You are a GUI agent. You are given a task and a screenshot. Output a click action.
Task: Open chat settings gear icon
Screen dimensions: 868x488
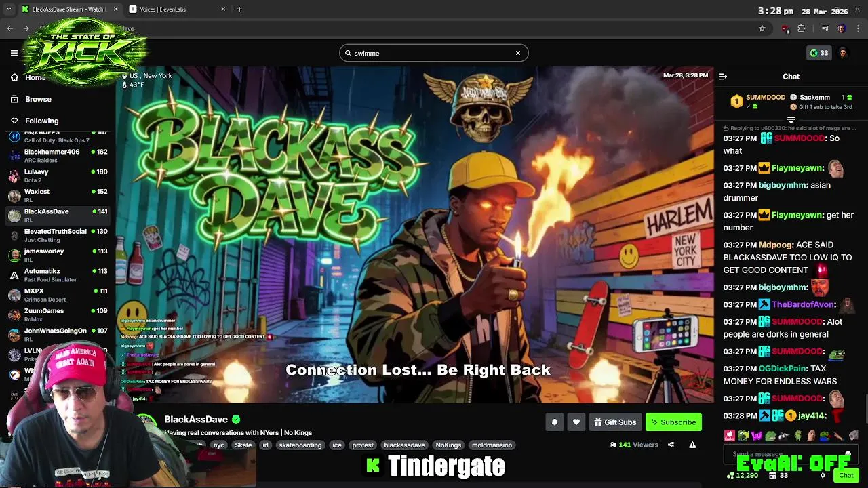pyautogui.click(x=823, y=476)
